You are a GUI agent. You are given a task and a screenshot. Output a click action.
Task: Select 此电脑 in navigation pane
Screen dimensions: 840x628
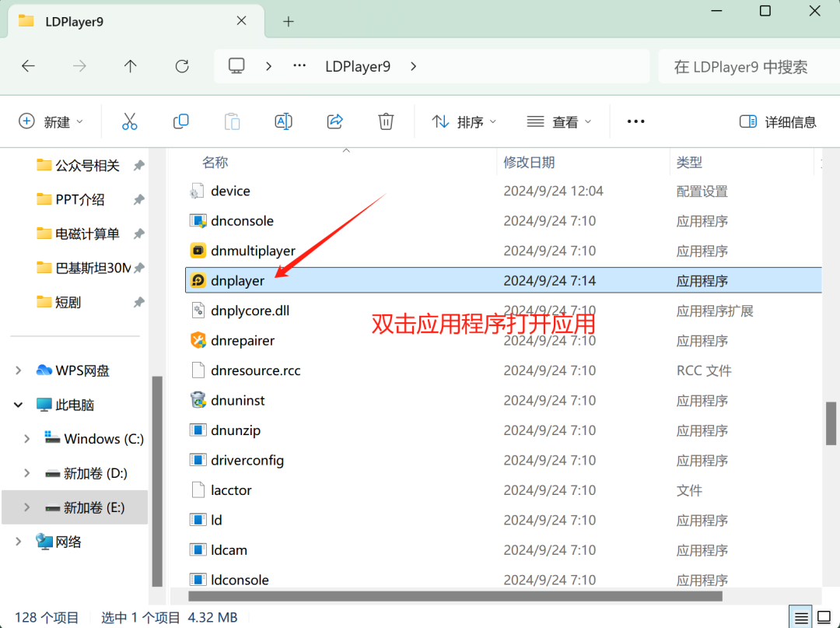pyautogui.click(x=65, y=405)
